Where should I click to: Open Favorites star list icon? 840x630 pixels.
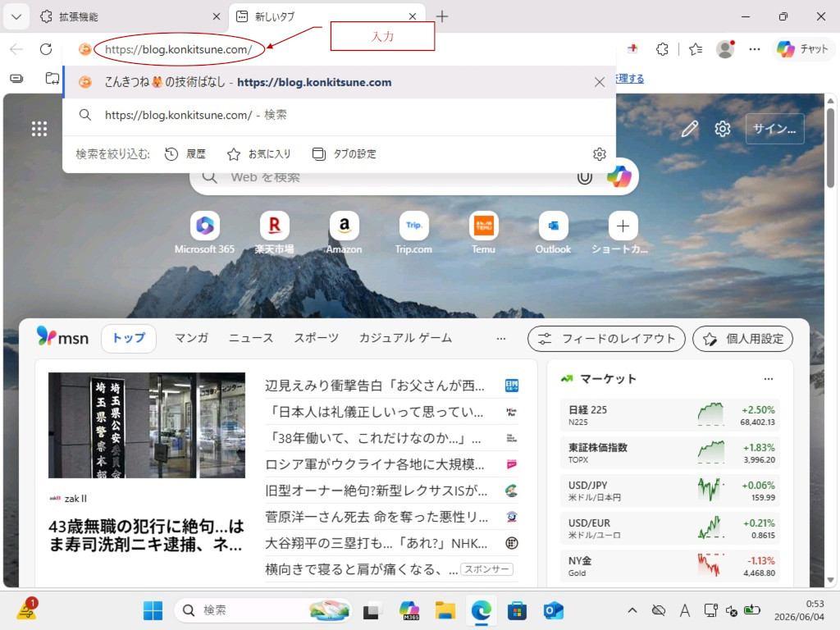(696, 49)
